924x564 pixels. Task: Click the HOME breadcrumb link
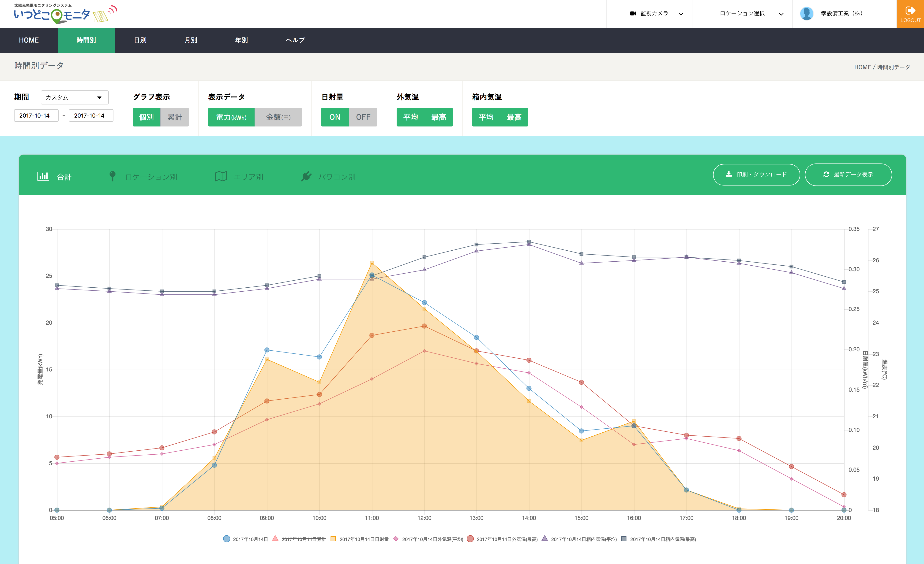click(x=863, y=67)
